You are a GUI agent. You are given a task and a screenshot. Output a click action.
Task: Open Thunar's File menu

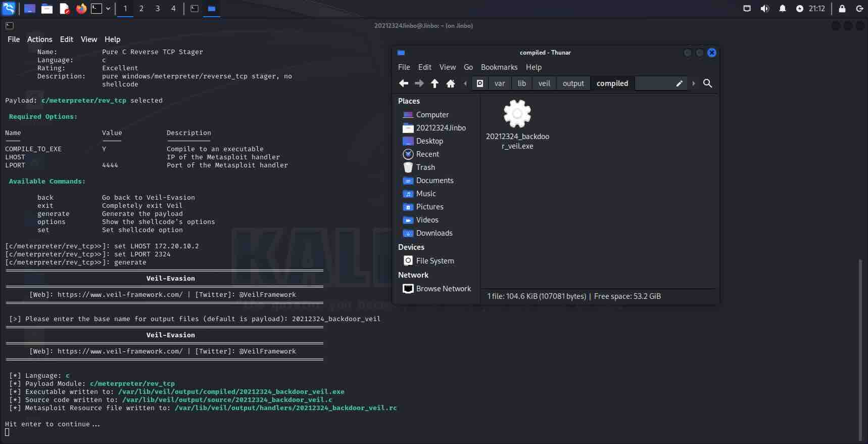pos(404,67)
